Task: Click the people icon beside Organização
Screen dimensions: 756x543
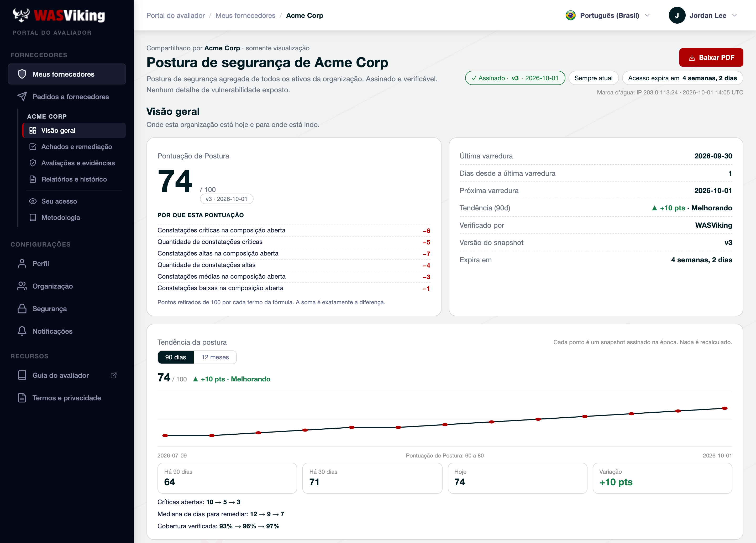Action: click(x=22, y=286)
